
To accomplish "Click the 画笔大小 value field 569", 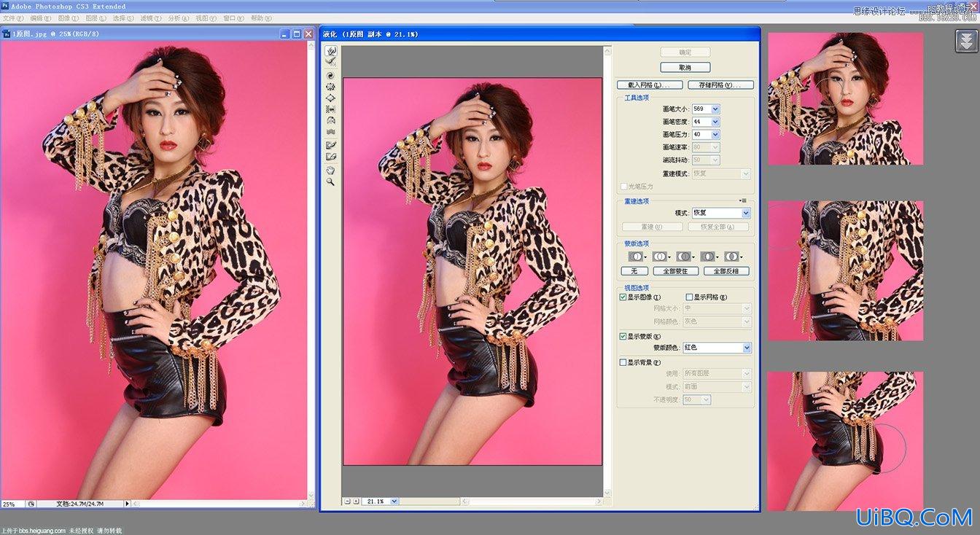I will (701, 109).
